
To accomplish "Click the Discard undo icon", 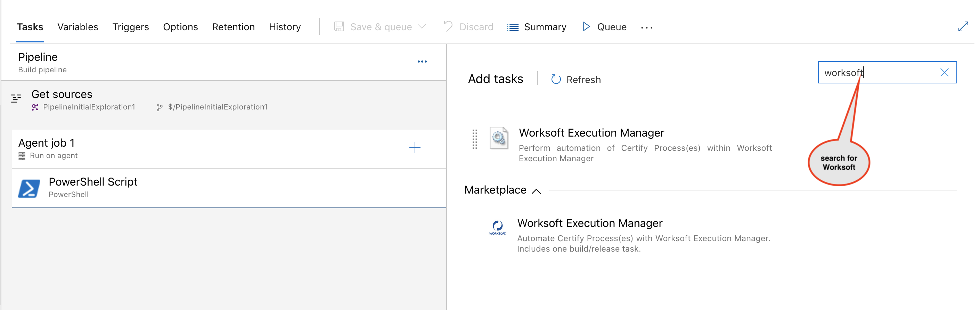I will pyautogui.click(x=448, y=26).
